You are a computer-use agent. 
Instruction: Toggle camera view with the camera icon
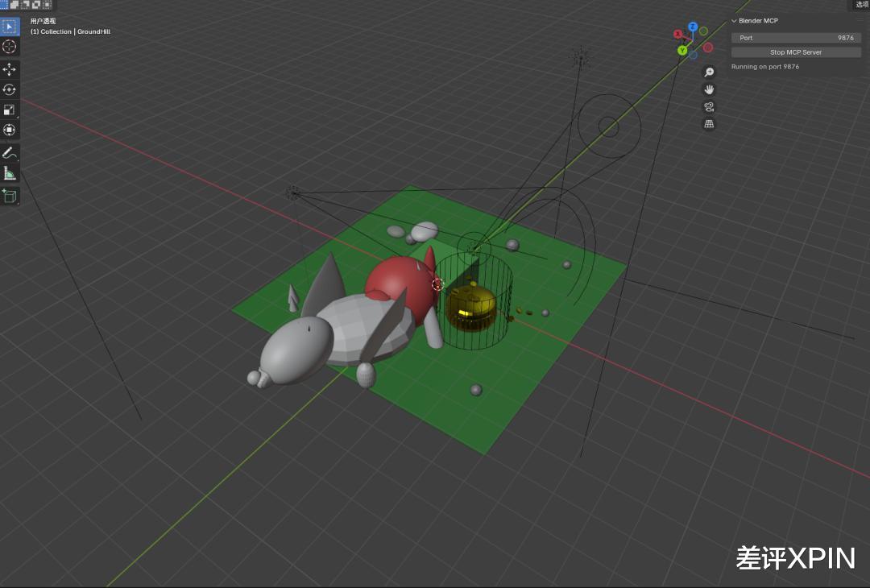coord(709,106)
